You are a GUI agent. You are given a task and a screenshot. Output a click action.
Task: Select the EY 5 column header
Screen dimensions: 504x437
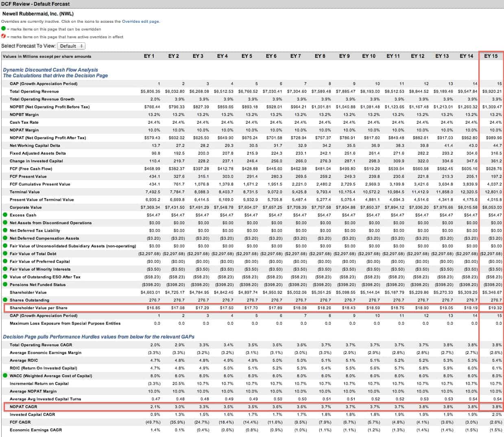tap(247, 56)
